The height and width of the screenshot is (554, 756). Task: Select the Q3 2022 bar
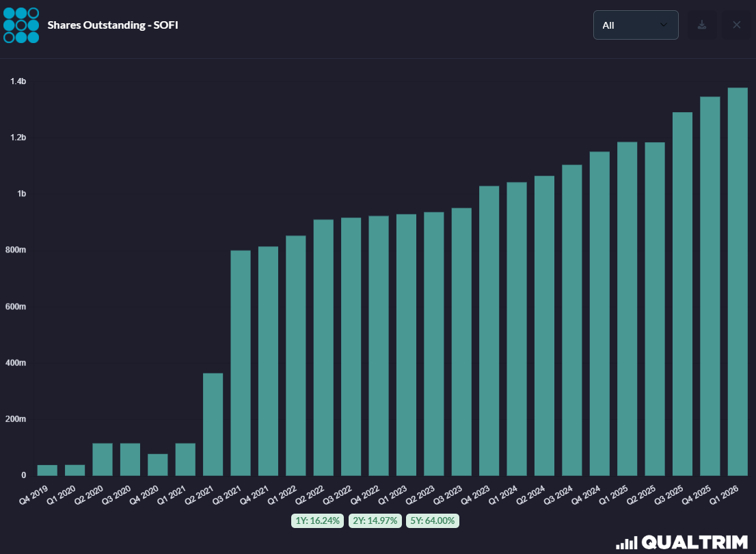click(x=351, y=347)
